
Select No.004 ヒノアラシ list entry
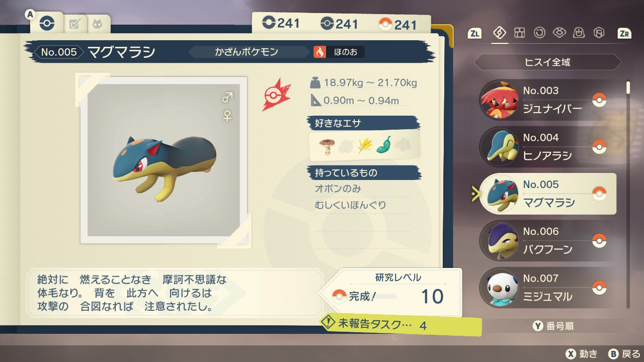point(547,147)
